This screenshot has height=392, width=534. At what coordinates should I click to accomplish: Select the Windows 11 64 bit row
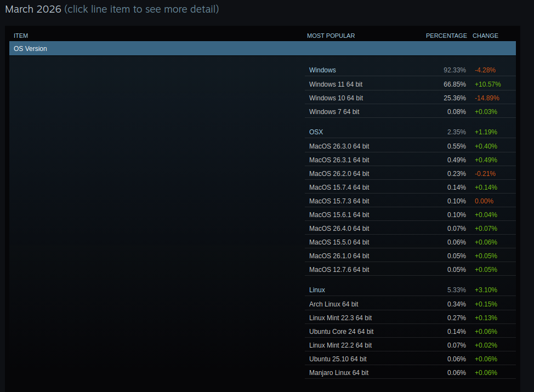point(410,84)
